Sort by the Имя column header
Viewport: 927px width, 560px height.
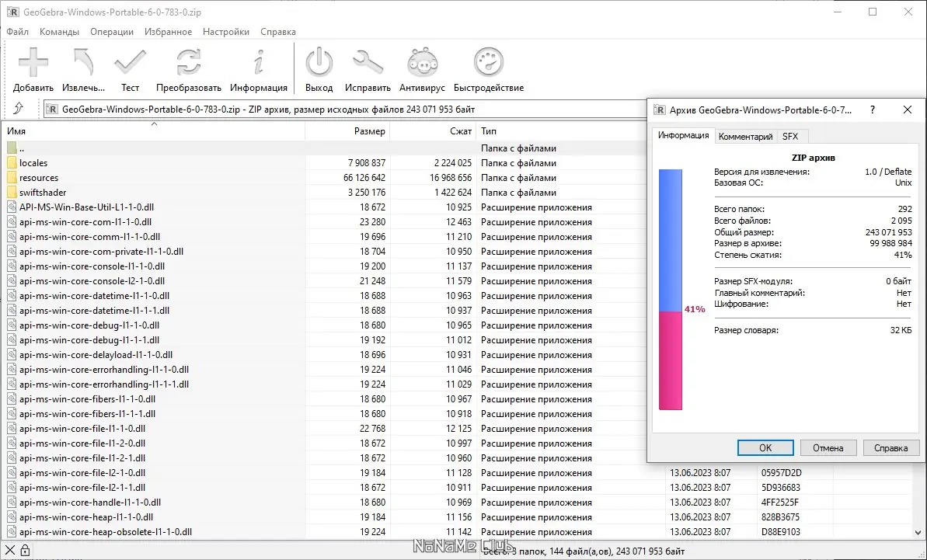(x=154, y=131)
